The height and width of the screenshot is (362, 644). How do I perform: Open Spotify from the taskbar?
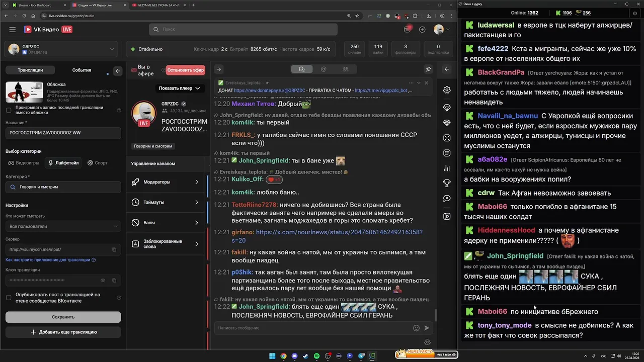coord(316,356)
